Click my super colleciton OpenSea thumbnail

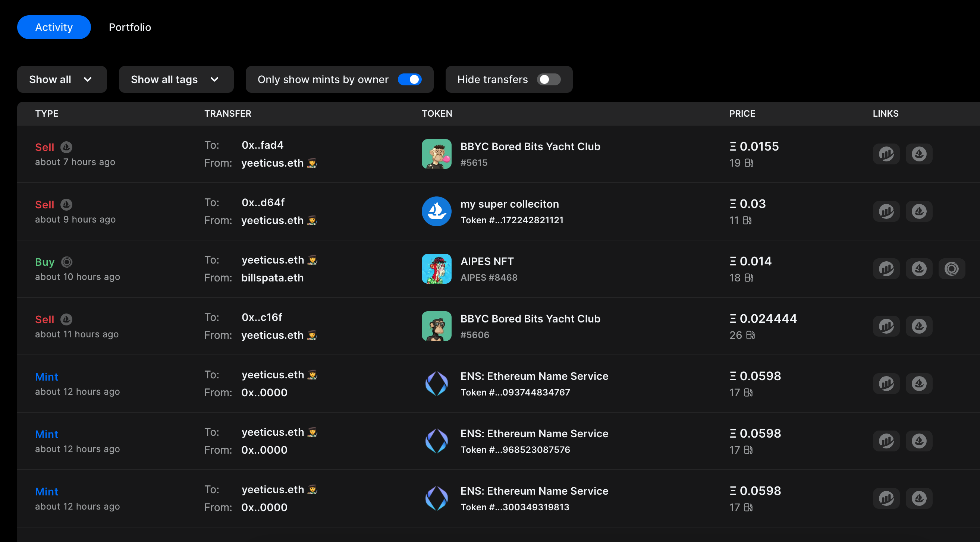tap(436, 211)
